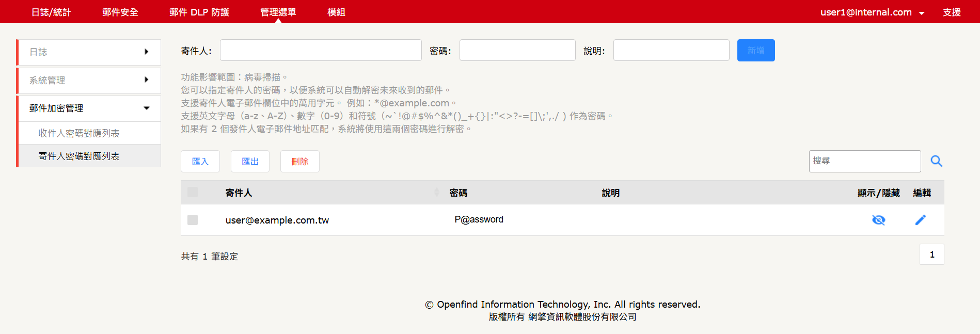
Task: Open the 日誌/統計 top menu
Action: [51, 12]
